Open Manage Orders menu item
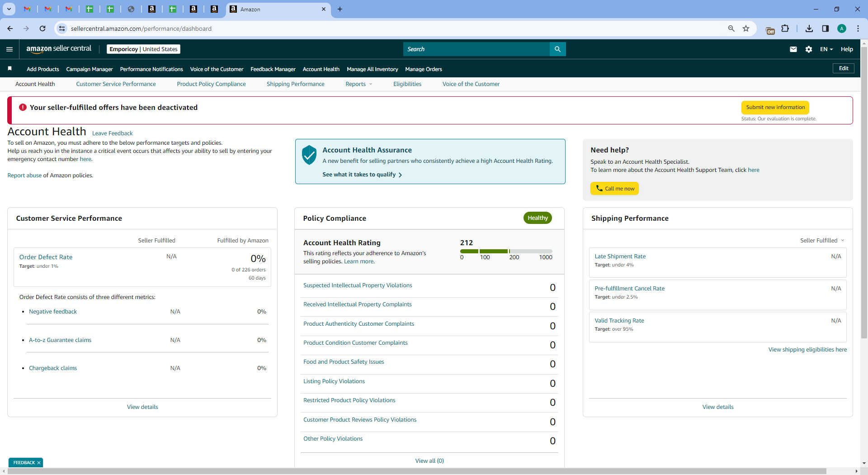 click(x=424, y=69)
